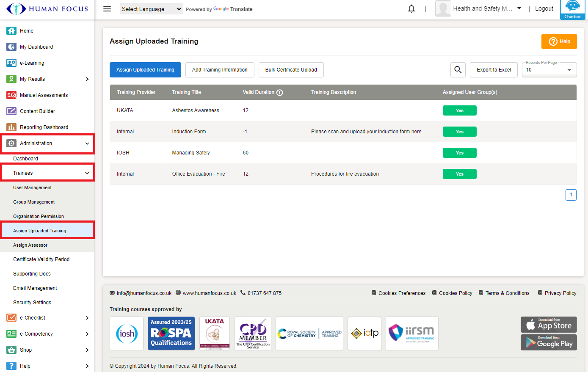The height and width of the screenshot is (372, 588).
Task: Toggle Yes for Managing Safely row
Action: pyautogui.click(x=459, y=153)
